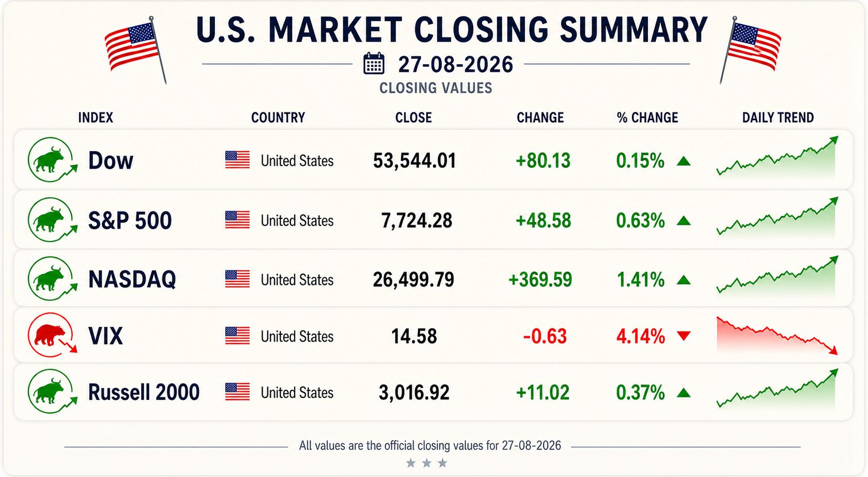Click the S&P 500 bull icon

pos(52,220)
